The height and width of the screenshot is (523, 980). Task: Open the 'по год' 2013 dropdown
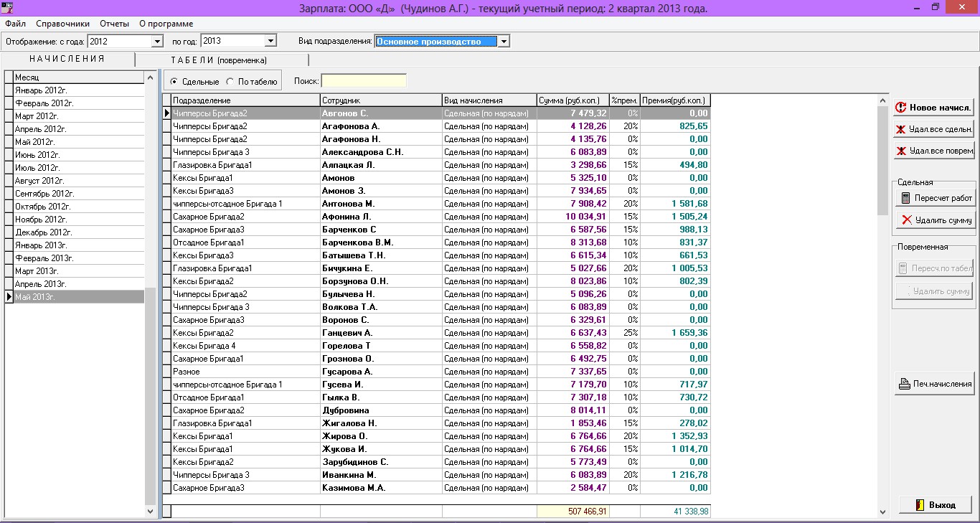pyautogui.click(x=270, y=42)
